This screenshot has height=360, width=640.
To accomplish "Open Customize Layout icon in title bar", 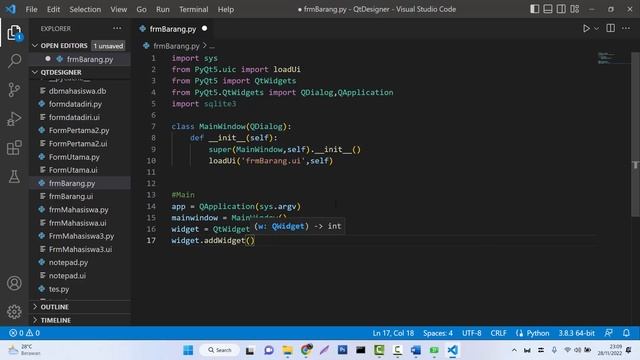I will (575, 9).
